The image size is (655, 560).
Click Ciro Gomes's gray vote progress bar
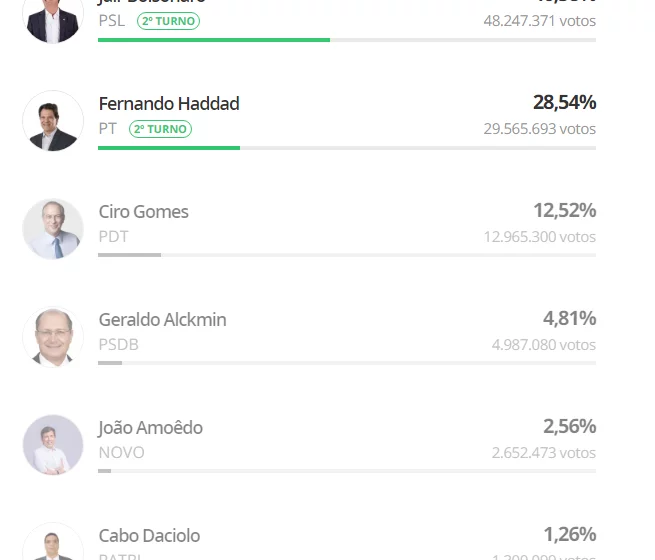coord(129,255)
